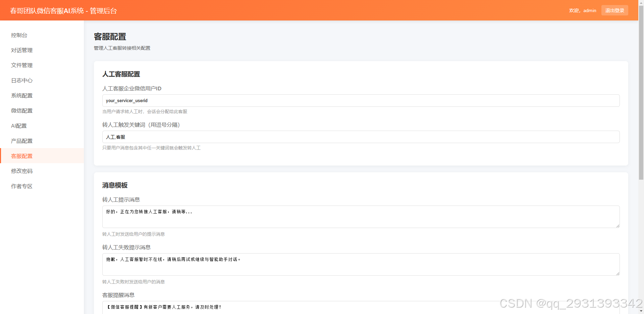Viewport: 644px width, 314px height.
Task: Select AI配置 in the sidebar
Action: click(x=42, y=126)
